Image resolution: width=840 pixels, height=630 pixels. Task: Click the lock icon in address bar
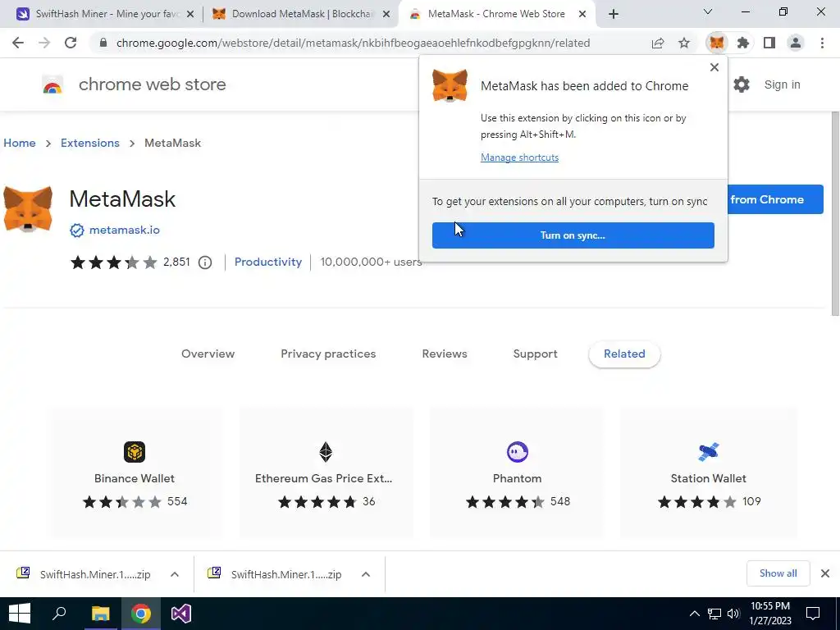(x=103, y=43)
